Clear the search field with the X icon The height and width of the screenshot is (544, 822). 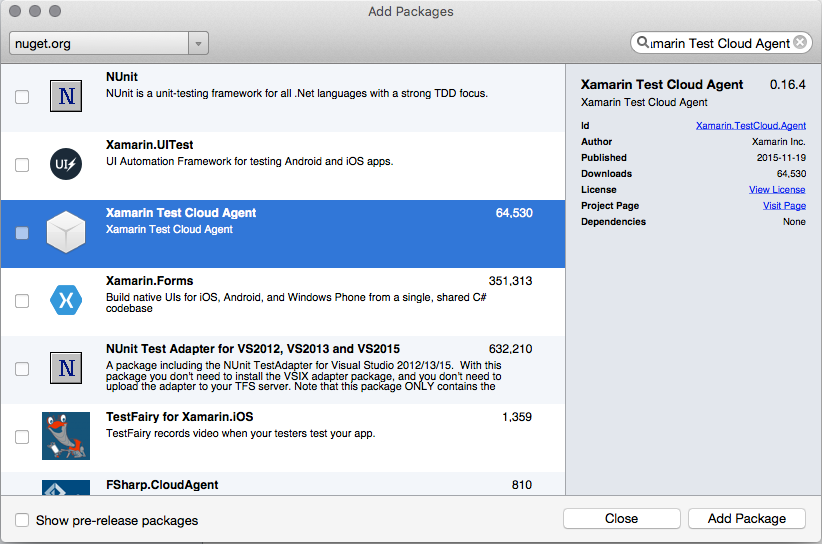800,42
